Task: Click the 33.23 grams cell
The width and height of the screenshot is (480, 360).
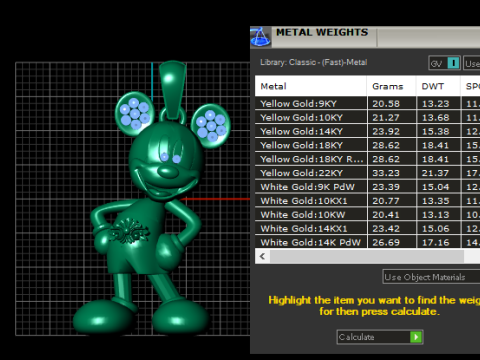Action: coord(392,173)
